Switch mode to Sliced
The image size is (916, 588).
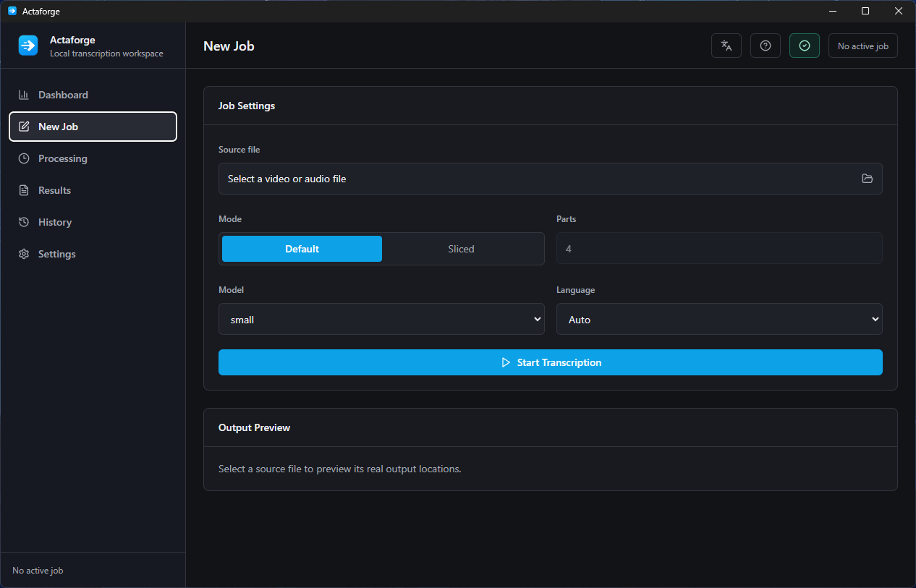coord(461,249)
